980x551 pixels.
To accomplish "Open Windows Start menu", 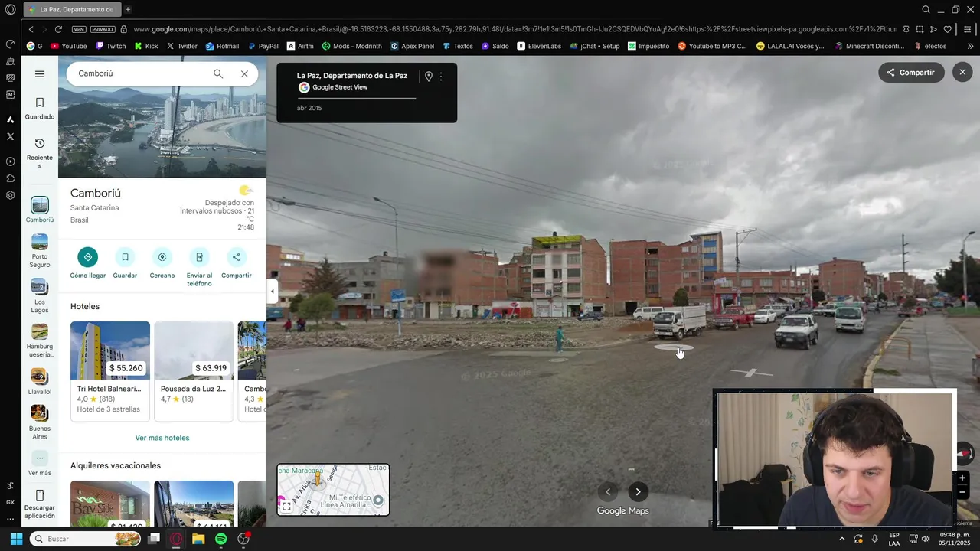I will pyautogui.click(x=16, y=539).
